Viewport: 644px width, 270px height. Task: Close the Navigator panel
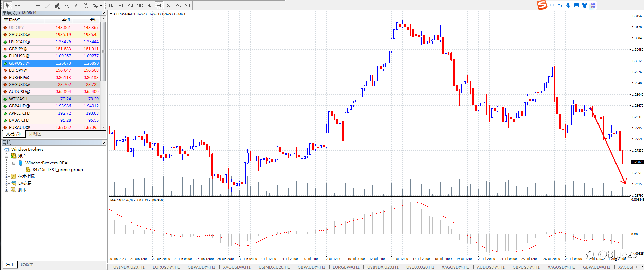(x=104, y=142)
